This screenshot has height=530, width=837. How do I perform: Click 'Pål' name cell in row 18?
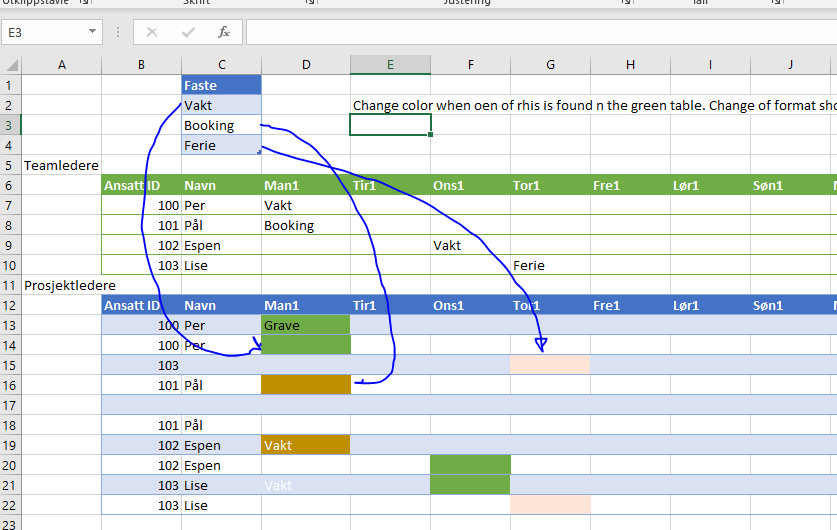click(222, 425)
